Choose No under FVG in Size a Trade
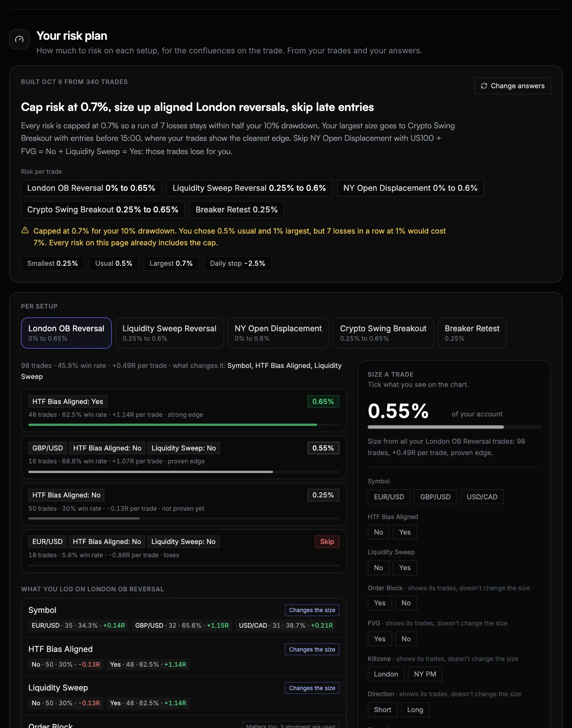 coord(406,639)
